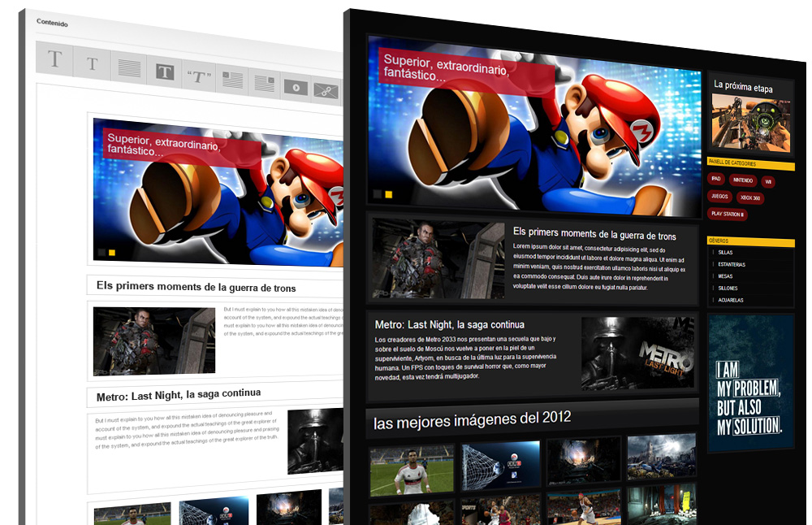Screen dimensions: 812x525
Task: Select the armored soldier image in the editor
Action: pos(154,341)
